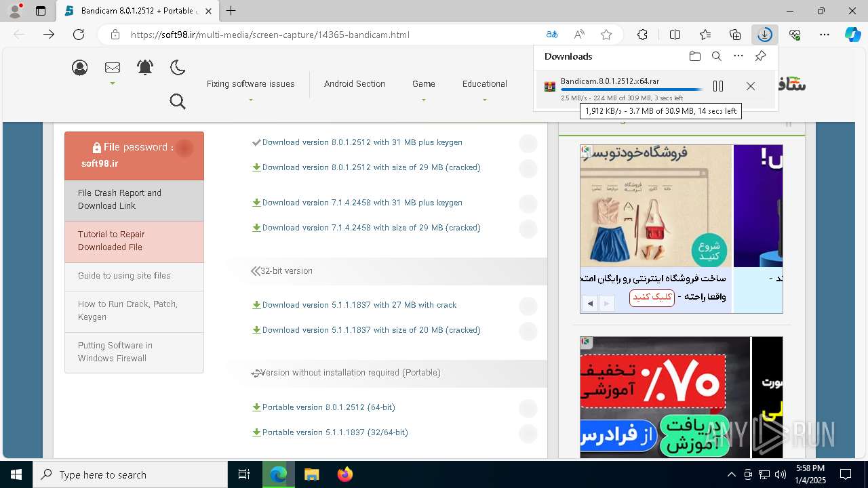Open Browser essentials heart icon
The width and height of the screenshot is (868, 488).
pos(795,35)
